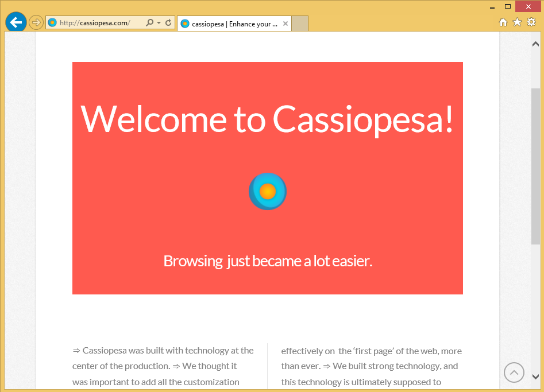Close the cassiopesa tab
The width and height of the screenshot is (544, 392).
click(285, 24)
